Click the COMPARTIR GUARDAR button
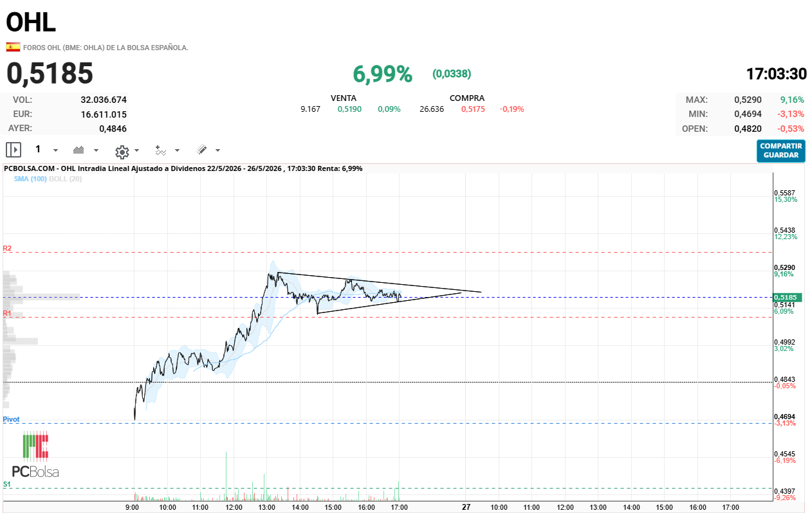 780,150
